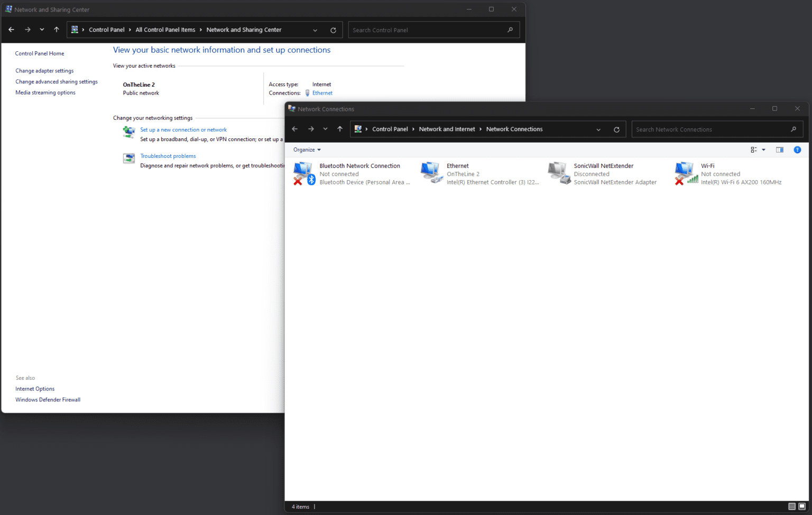The image size is (812, 515).
Task: Open the Organize dropdown menu
Action: [307, 150]
